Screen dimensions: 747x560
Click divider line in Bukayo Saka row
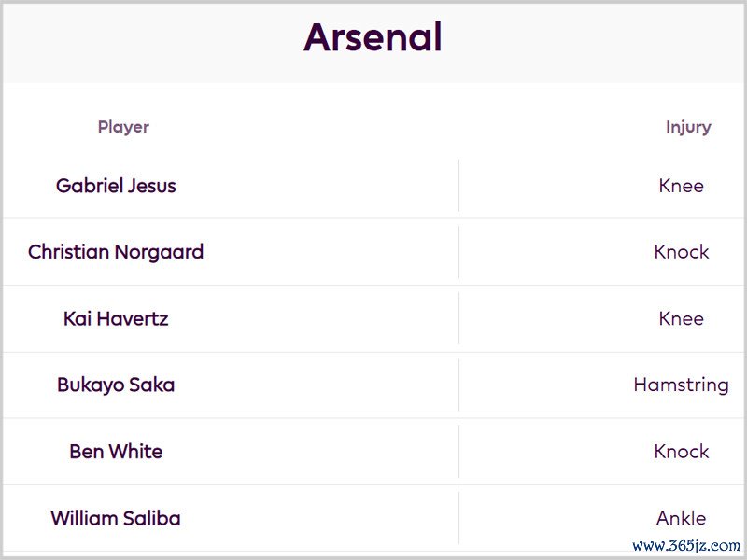458,385
